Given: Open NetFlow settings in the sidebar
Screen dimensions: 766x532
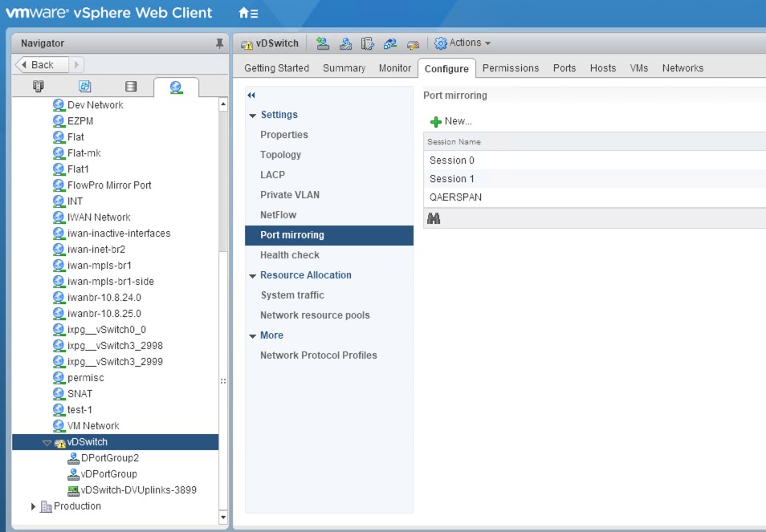Looking at the screenshot, I should (278, 215).
